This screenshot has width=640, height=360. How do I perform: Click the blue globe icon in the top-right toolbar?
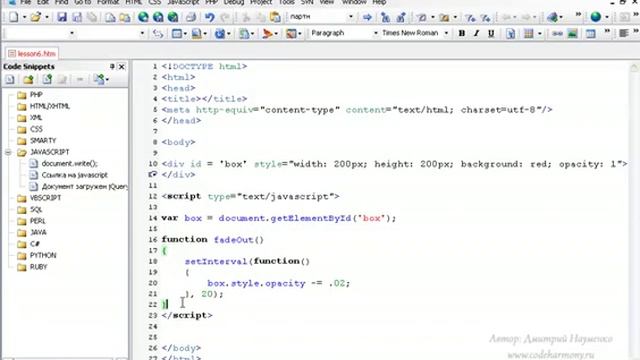[x=596, y=17]
